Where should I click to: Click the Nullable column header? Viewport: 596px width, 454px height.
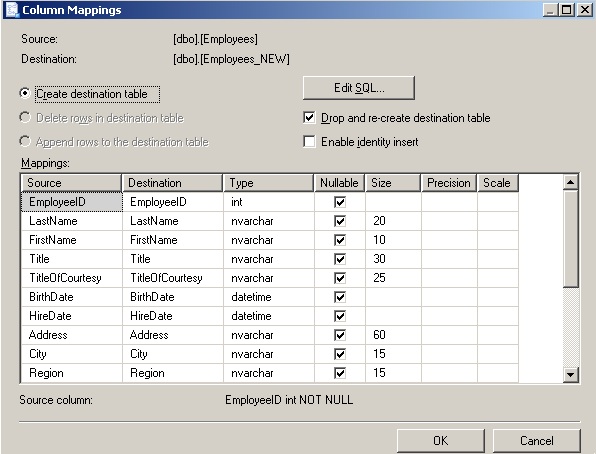[339, 183]
